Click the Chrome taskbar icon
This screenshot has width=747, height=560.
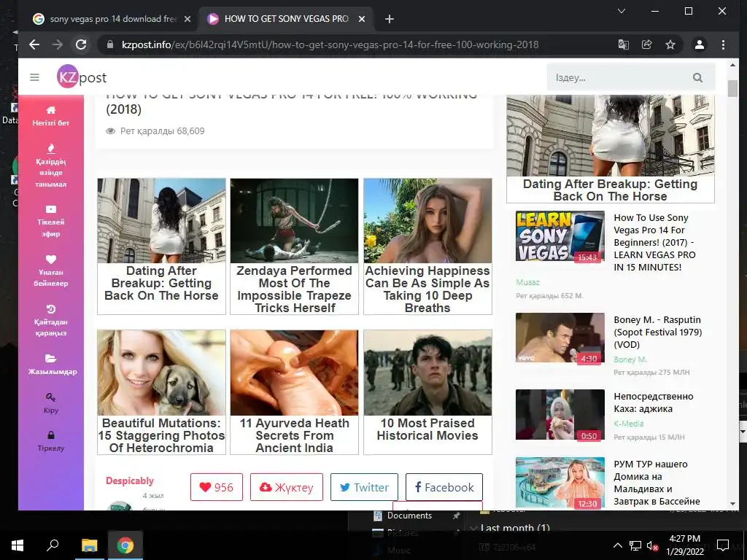tap(125, 545)
